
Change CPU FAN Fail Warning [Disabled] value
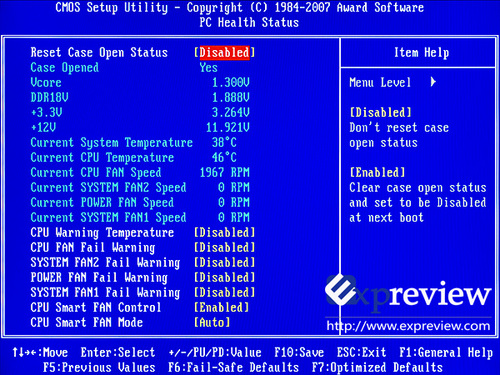225,248
